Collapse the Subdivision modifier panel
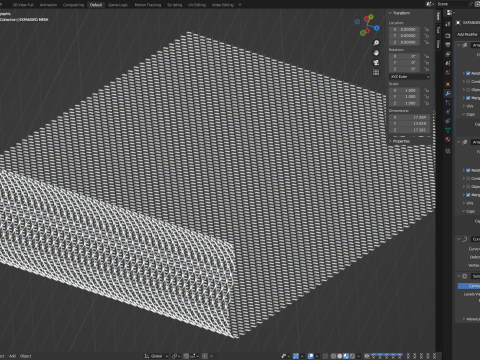The width and height of the screenshot is (480, 360). [459, 276]
